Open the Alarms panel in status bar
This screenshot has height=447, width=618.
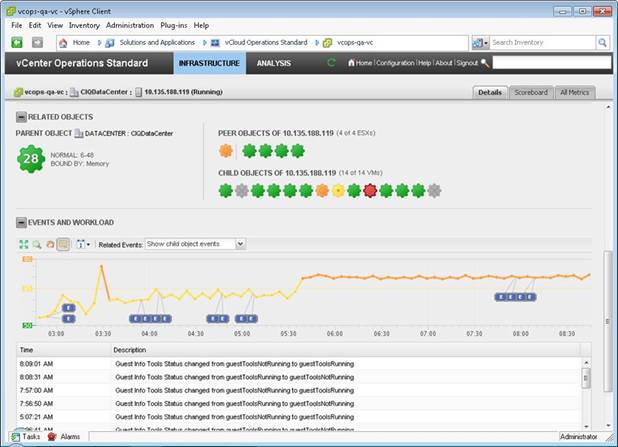(x=64, y=437)
